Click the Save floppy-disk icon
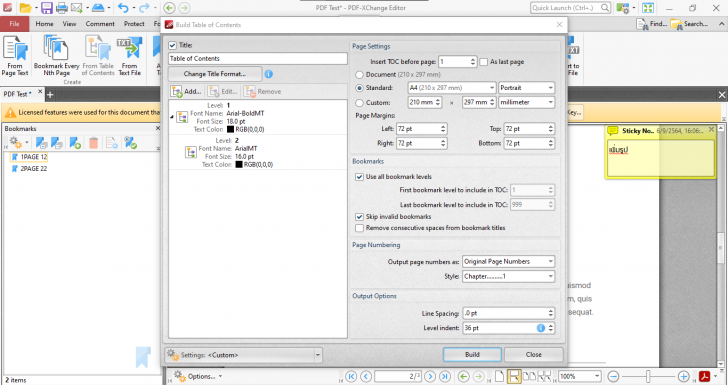Screen dimensions: 728x385 point(46,8)
